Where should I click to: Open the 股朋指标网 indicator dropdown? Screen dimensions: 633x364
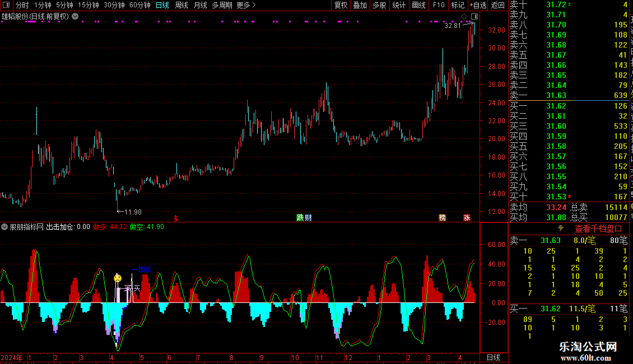[x=4, y=227]
